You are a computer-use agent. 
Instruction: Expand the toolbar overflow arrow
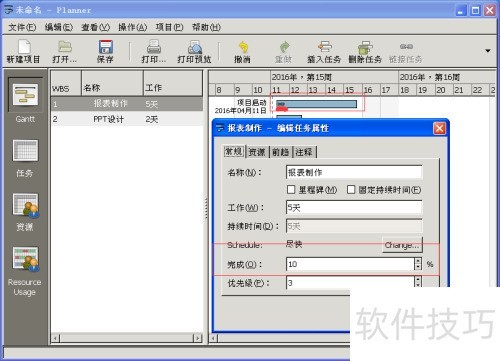(488, 51)
